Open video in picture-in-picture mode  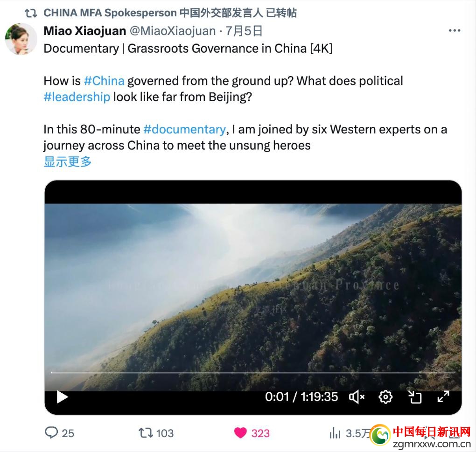(414, 397)
